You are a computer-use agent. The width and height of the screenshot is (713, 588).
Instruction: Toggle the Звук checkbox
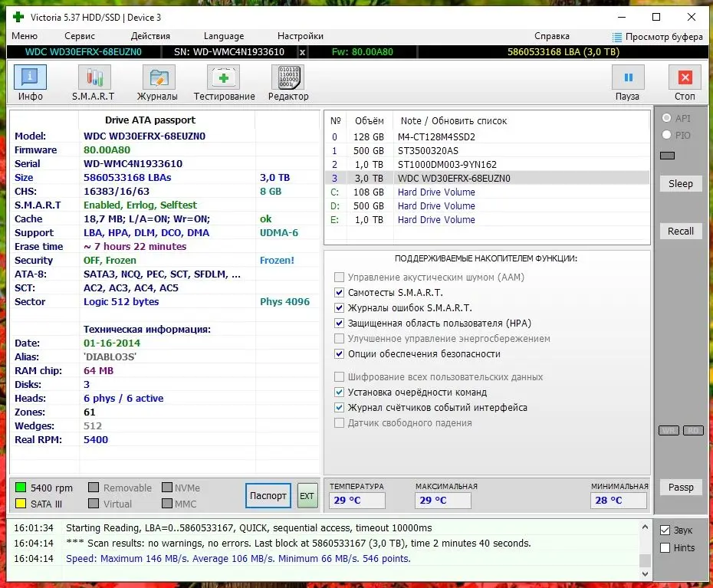click(665, 530)
